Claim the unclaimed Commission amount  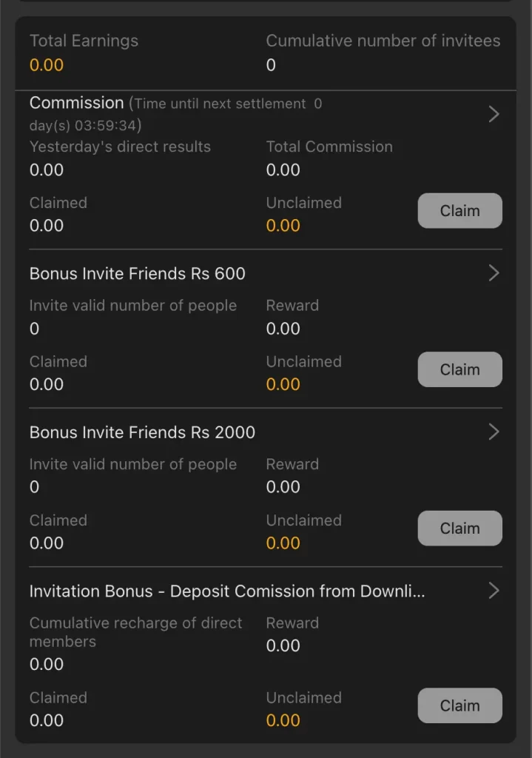pyautogui.click(x=459, y=211)
